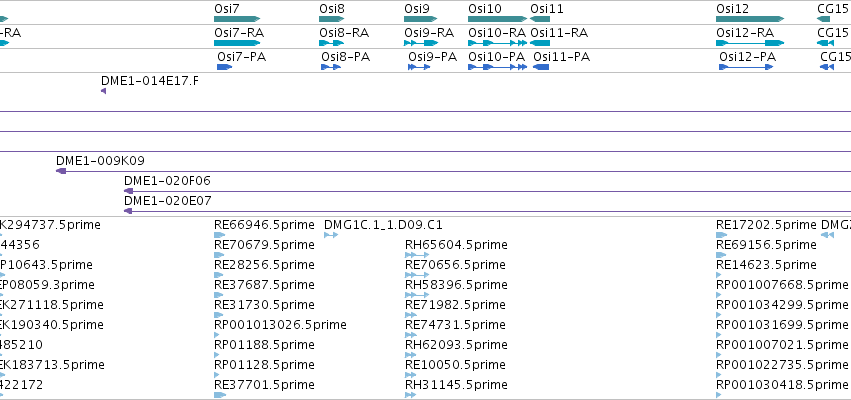Select the RP001031699.5prime EST label
Image resolution: width=851 pixels, height=400 pixels.
pos(782,325)
